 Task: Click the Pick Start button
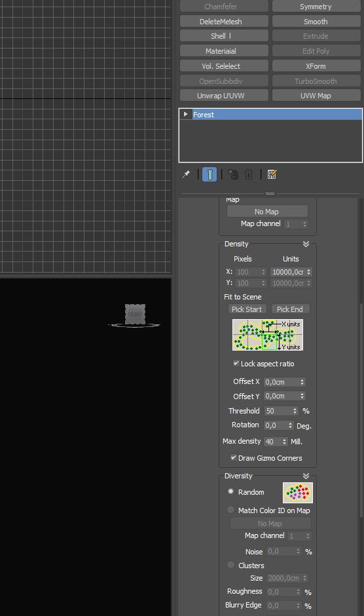click(247, 309)
